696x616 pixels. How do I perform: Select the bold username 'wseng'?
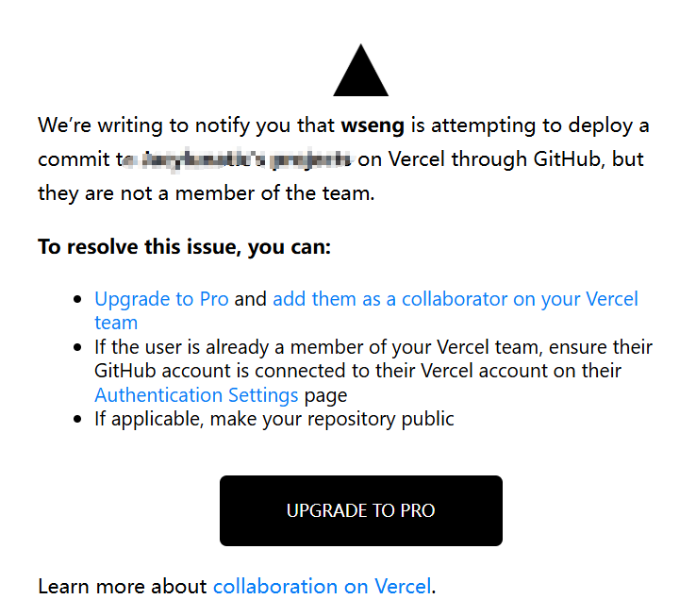[373, 125]
